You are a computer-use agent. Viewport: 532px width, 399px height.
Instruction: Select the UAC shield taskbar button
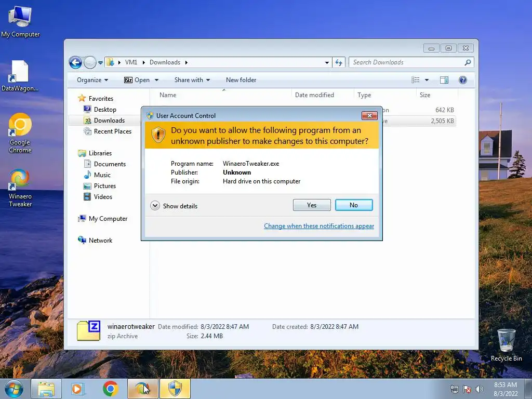(x=175, y=389)
